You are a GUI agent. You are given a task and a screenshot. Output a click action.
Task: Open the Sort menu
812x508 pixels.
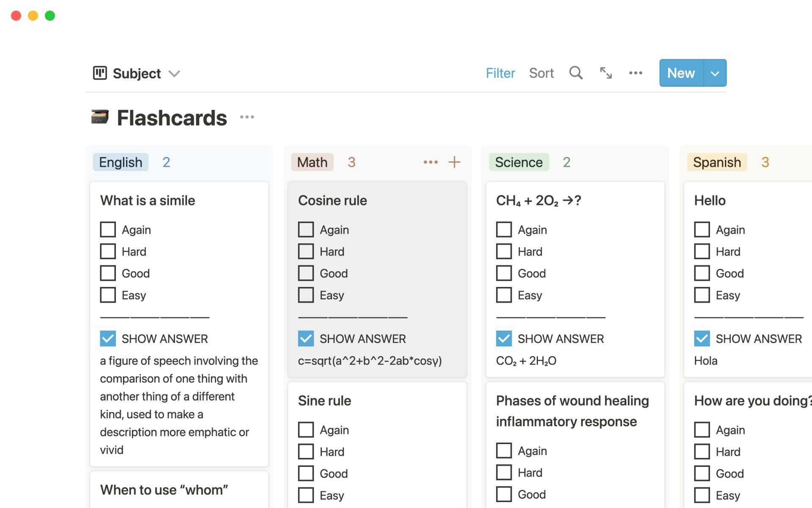[x=541, y=73]
